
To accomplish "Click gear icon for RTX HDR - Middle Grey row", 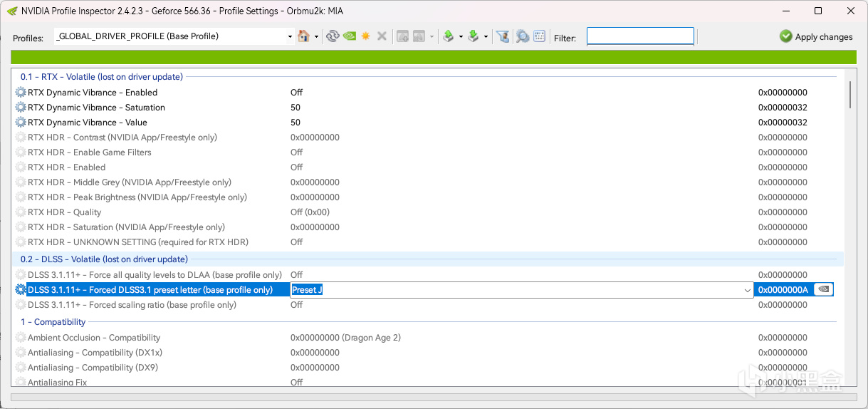I will point(21,182).
